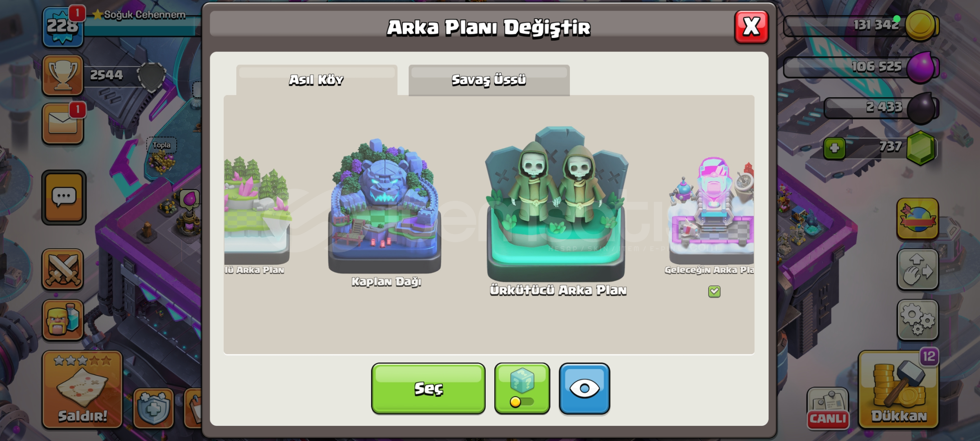Tap the Saldır! attack button
The height and width of the screenshot is (441, 980).
[82, 390]
